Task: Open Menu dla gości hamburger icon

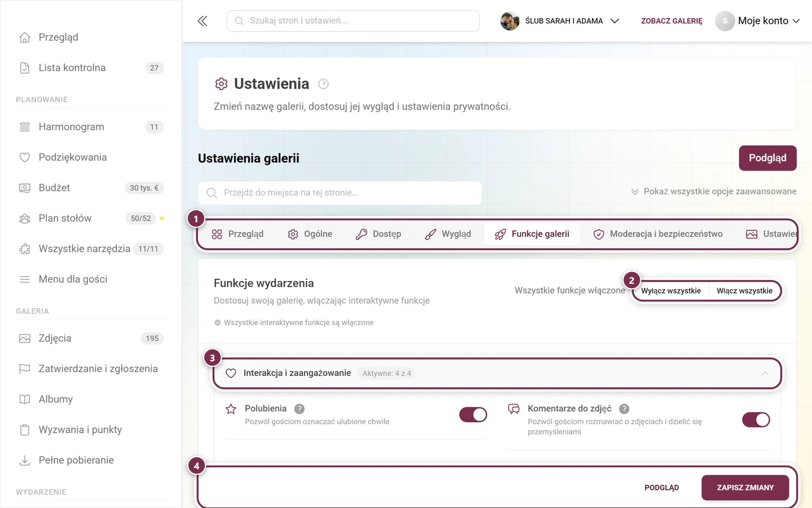Action: click(x=25, y=279)
